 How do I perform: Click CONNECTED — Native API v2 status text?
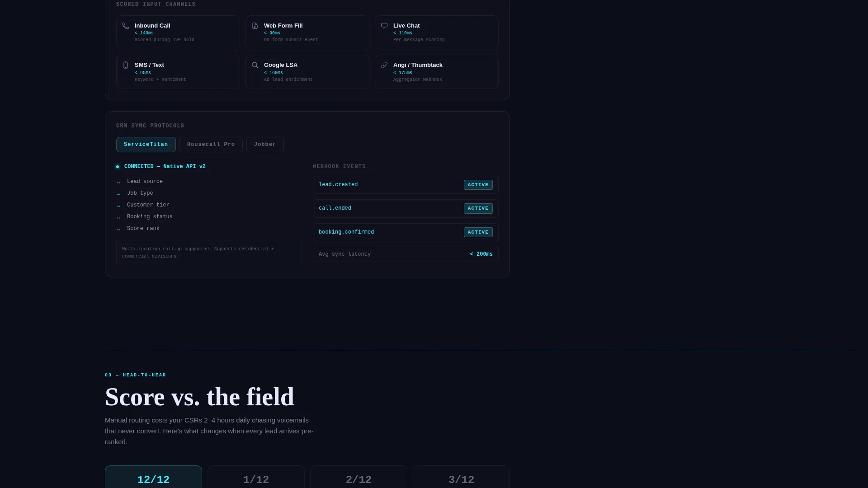pos(165,167)
